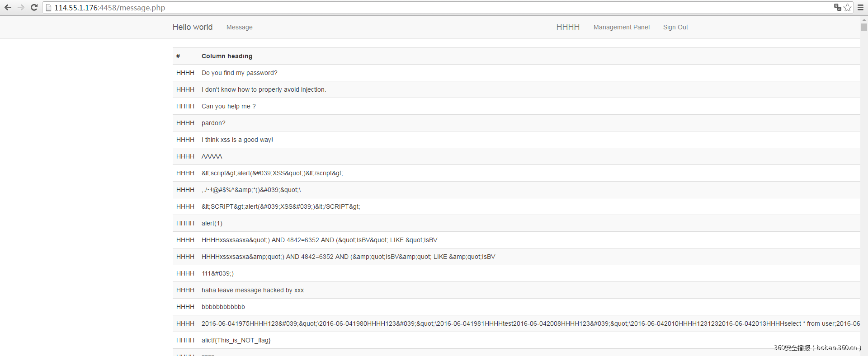Open the Management Panel nav item

point(621,27)
